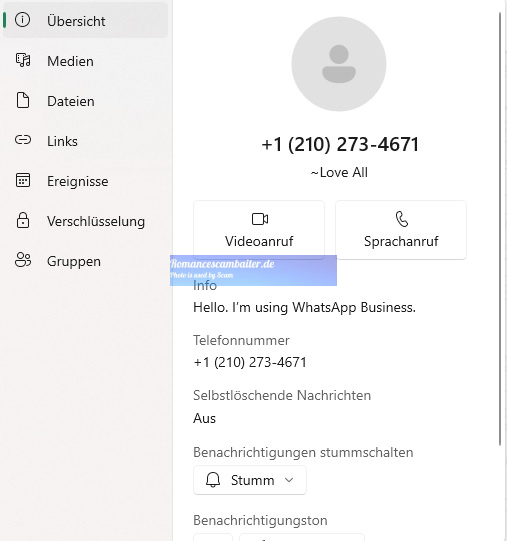Open the Stumm mute notifications dropdown
Image resolution: width=507 pixels, height=541 pixels.
[250, 480]
